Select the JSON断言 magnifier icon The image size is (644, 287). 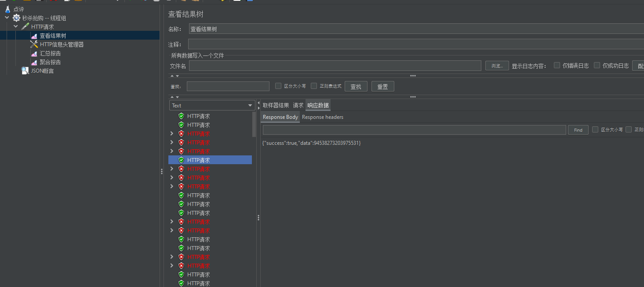point(25,71)
